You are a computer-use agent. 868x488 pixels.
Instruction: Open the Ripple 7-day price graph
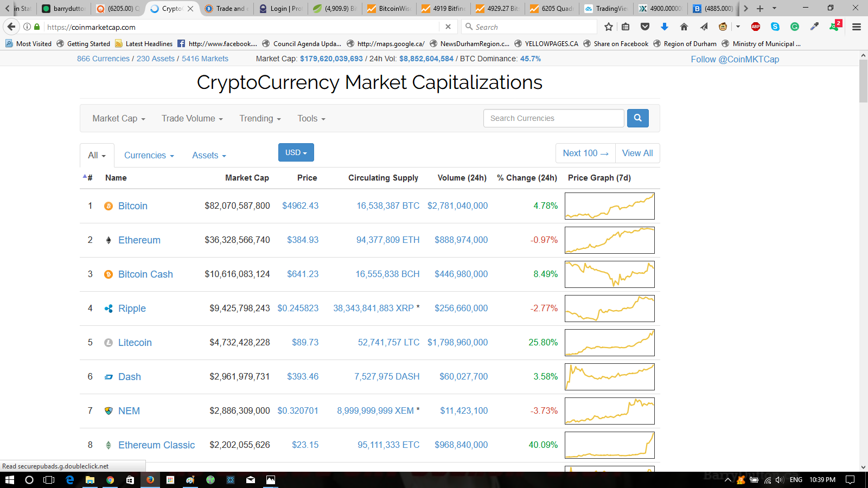point(610,309)
